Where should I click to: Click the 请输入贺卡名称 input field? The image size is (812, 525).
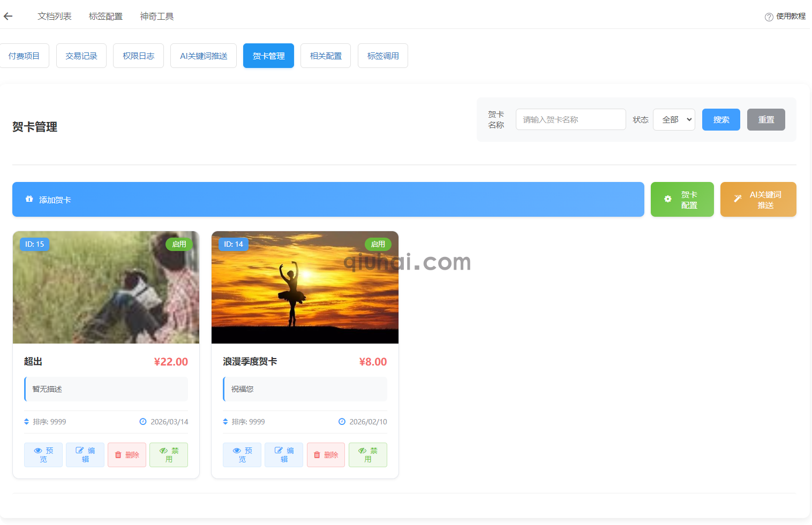point(570,119)
